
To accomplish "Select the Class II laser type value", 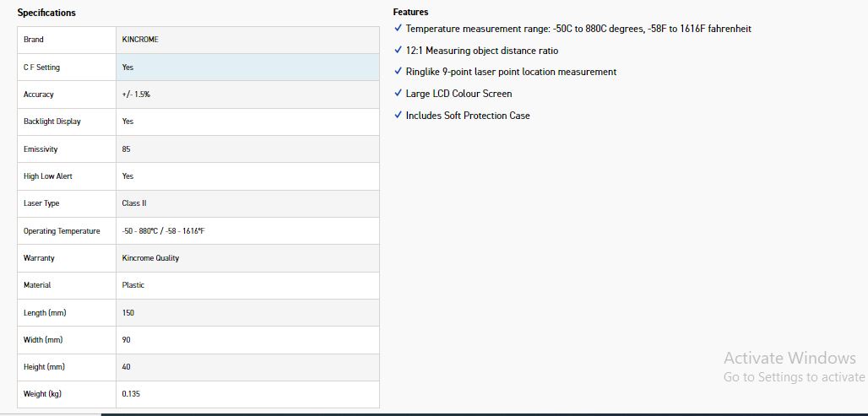I will 134,203.
